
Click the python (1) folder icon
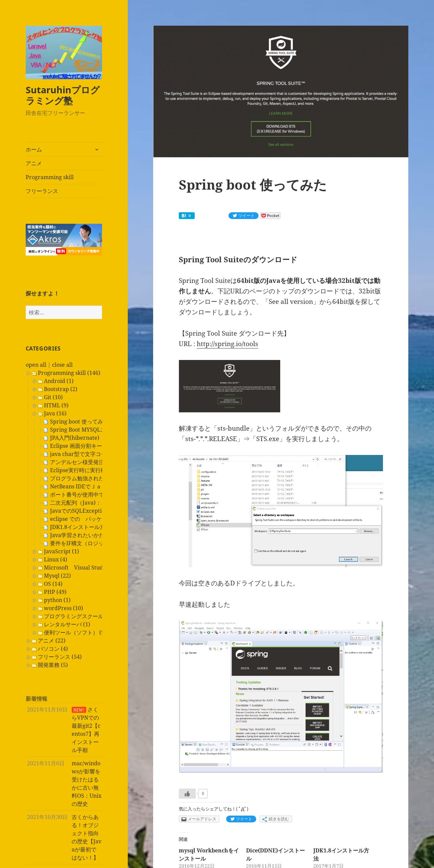40,601
